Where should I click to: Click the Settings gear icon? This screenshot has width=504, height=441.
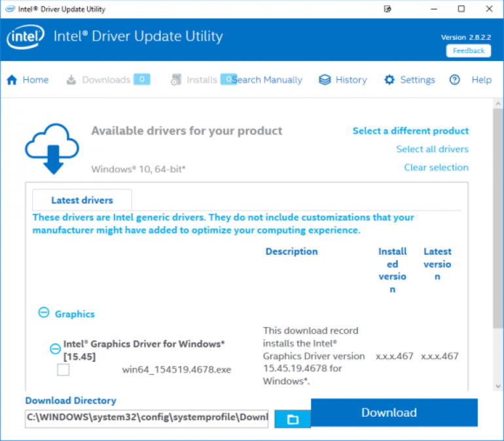(389, 79)
